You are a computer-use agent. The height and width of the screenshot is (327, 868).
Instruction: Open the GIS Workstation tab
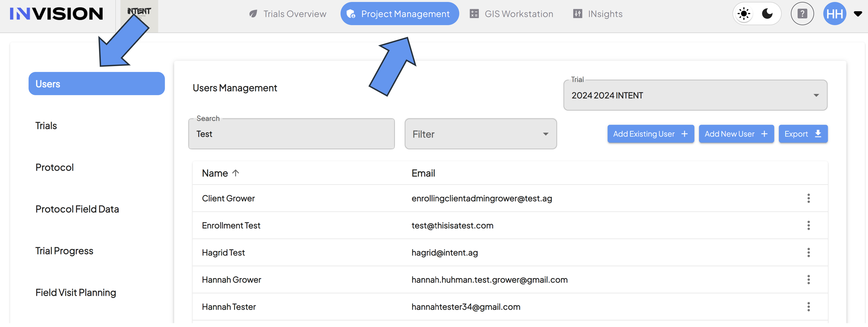click(x=511, y=14)
